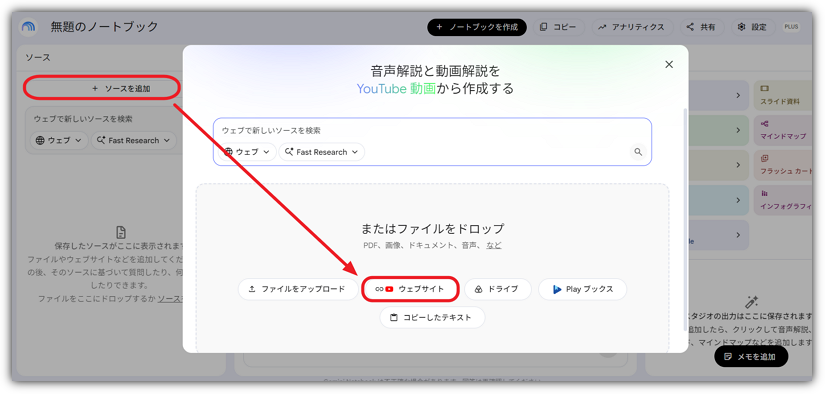The height and width of the screenshot is (394, 825).
Task: Click the share icon next to 共有
Action: tap(690, 27)
